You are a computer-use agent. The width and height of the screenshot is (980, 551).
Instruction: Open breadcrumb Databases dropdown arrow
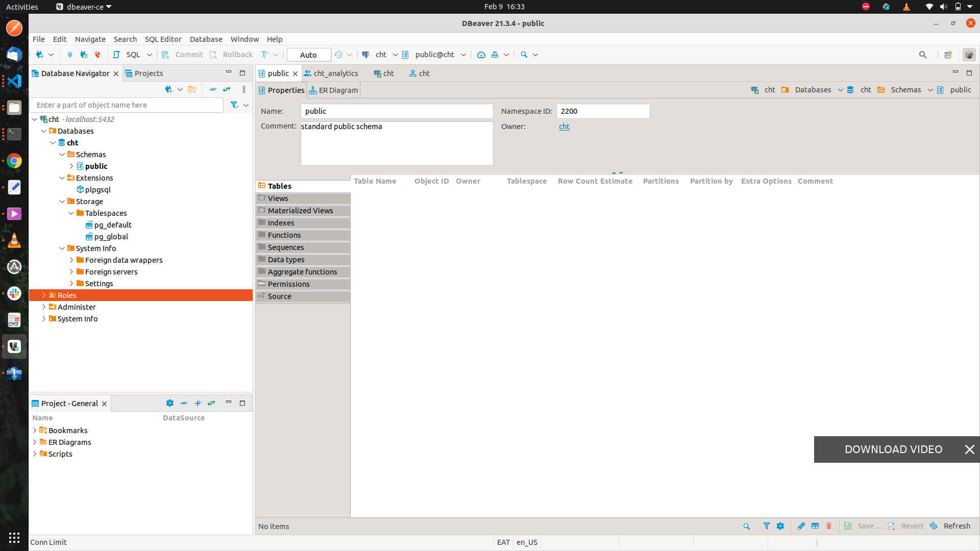pyautogui.click(x=840, y=90)
